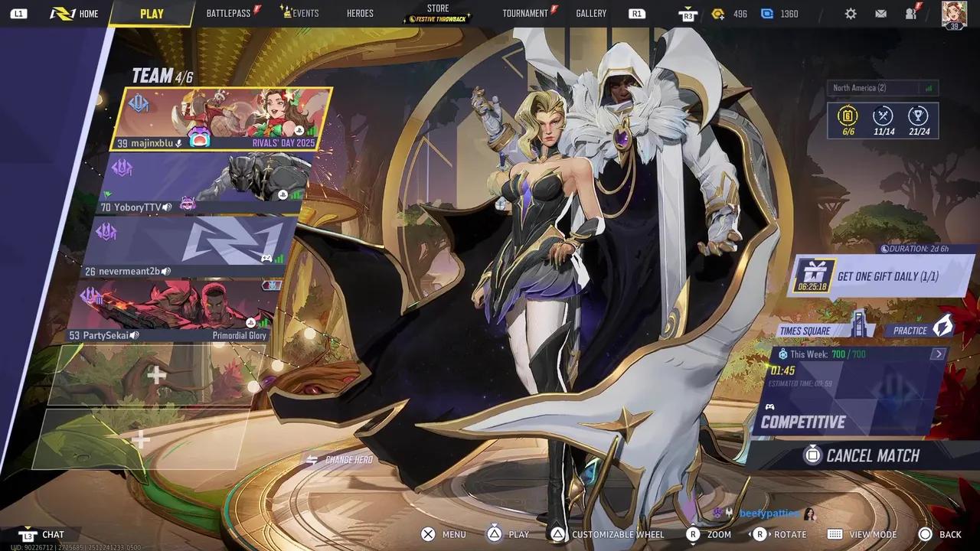
Task: Invite a player to the first empty team slot
Action: 156,375
